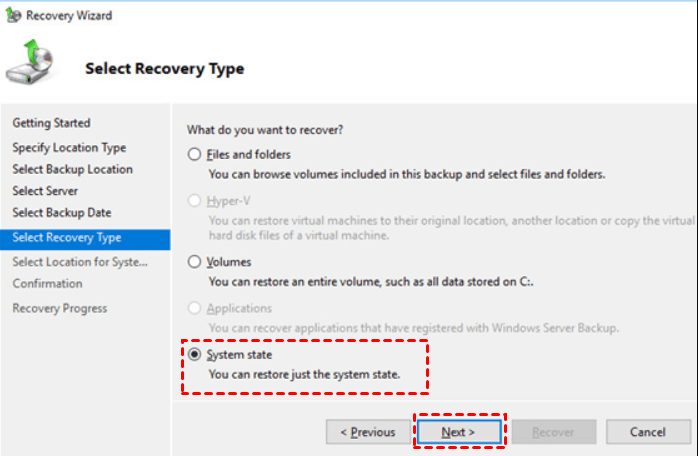698x456 pixels.
Task: Click the Recovery Wizard title bar icon
Action: (10, 16)
